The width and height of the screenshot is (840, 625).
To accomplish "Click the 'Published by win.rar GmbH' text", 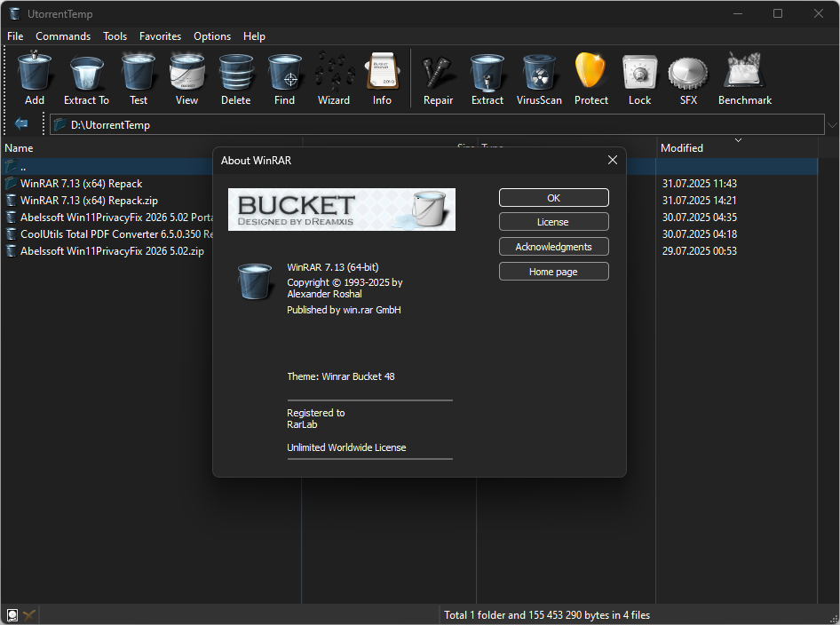I will [344, 310].
